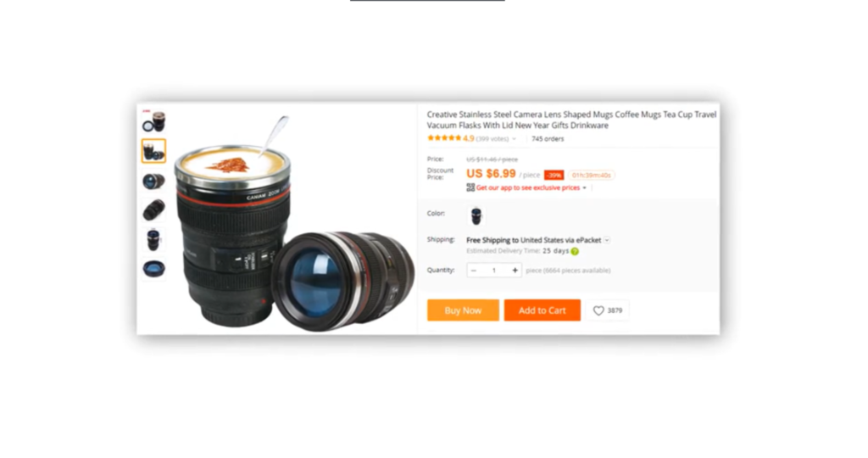Image resolution: width=868 pixels, height=458 pixels.
Task: Click the QR code icon beside app offer
Action: pos(470,187)
